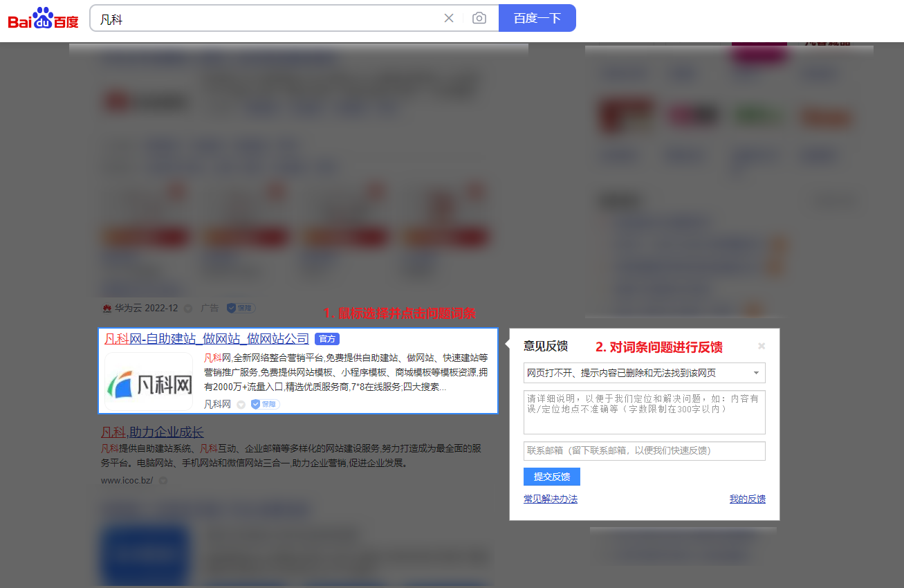The height and width of the screenshot is (588, 904).
Task: Click the 保障 shield badge on the Huawei Cloud ad
Action: pos(241,307)
